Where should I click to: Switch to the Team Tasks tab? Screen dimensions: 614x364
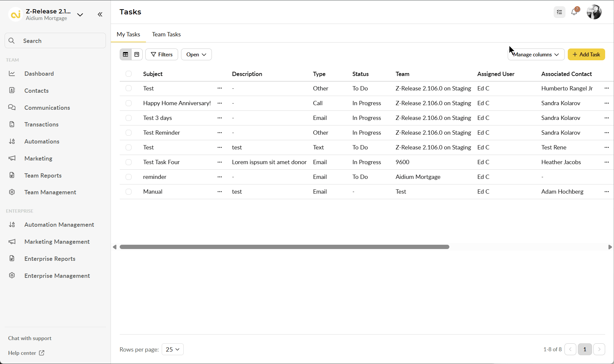[166, 34]
